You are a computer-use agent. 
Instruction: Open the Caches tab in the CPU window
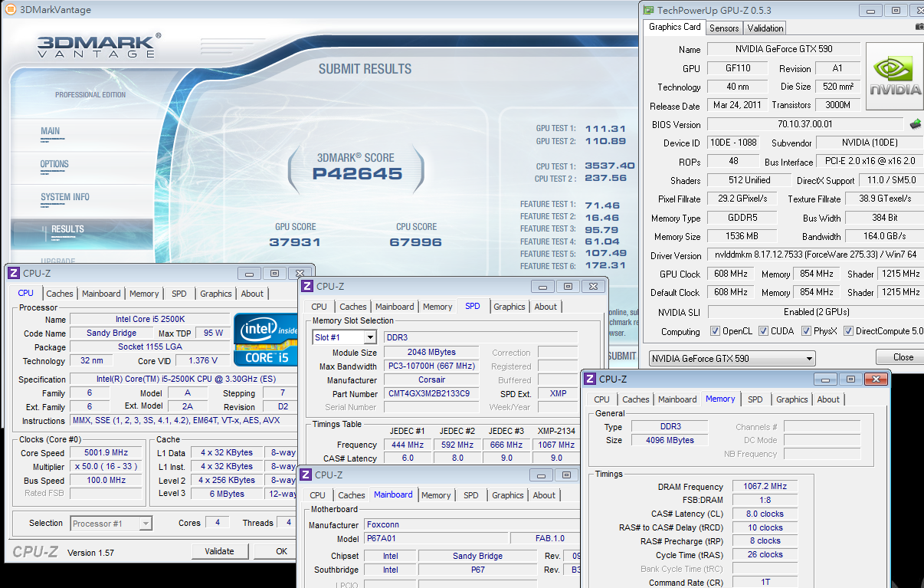[60, 294]
